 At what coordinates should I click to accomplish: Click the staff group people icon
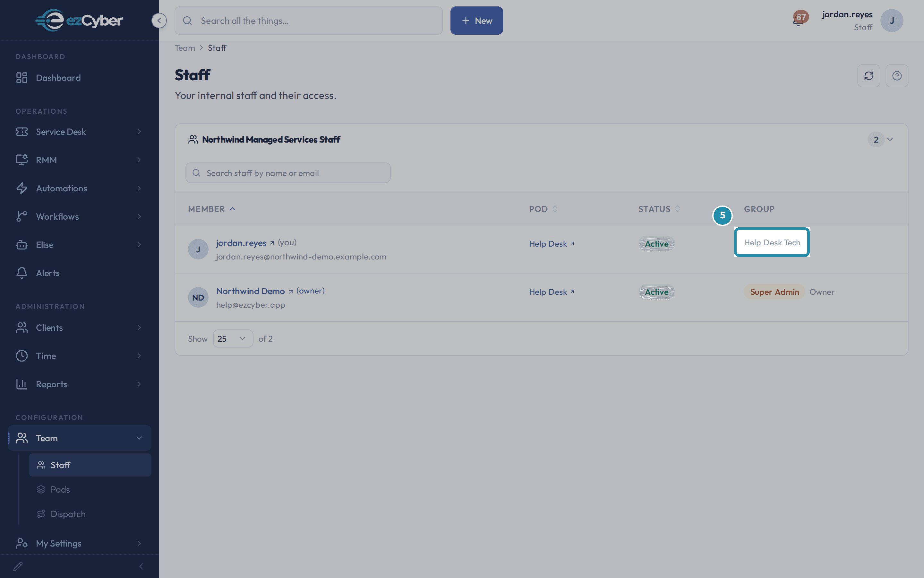(193, 140)
